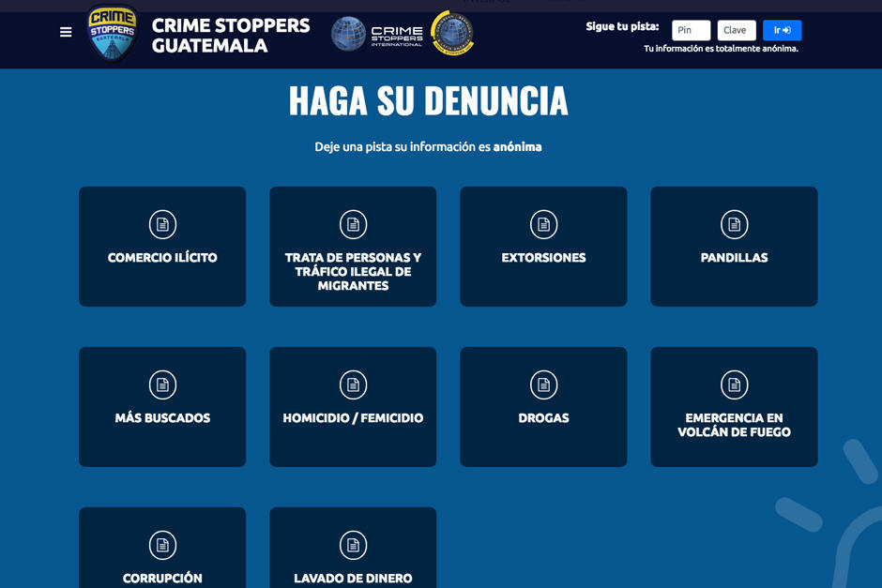
Task: Click the document icon above Corrupción
Action: coord(162,545)
